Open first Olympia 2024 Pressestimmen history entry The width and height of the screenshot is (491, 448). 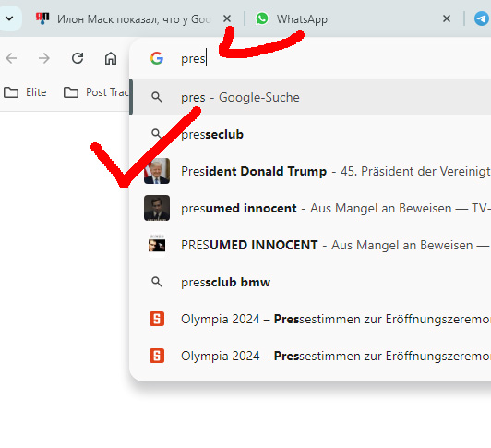[x=310, y=320]
